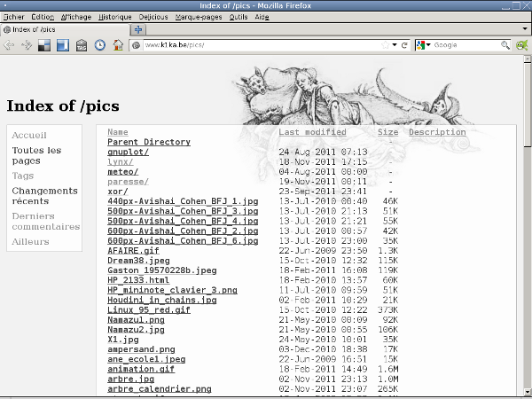This screenshot has width=532, height=399.
Task: Open HP_mininote_clavier_3.png file
Action: pyautogui.click(x=172, y=290)
